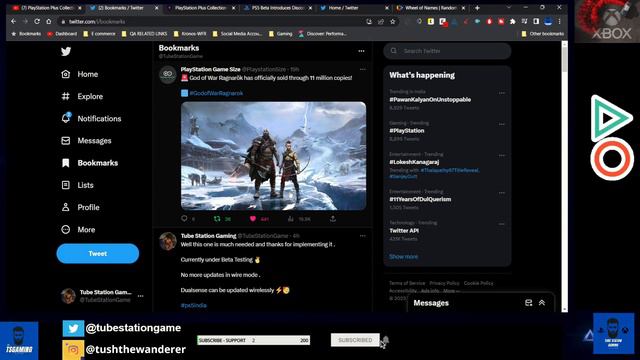Open options for Twitter API trend
The image size is (640, 360).
pos(502,224)
